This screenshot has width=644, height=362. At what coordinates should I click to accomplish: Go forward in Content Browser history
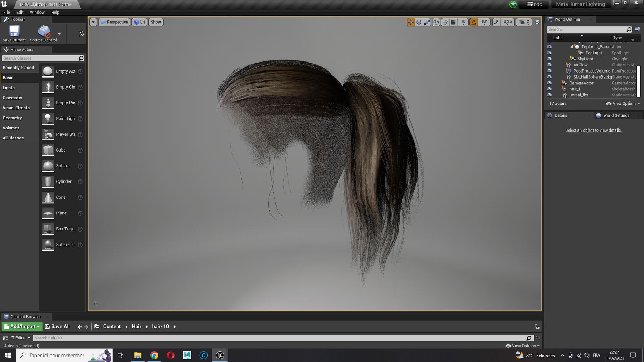pyautogui.click(x=86, y=327)
